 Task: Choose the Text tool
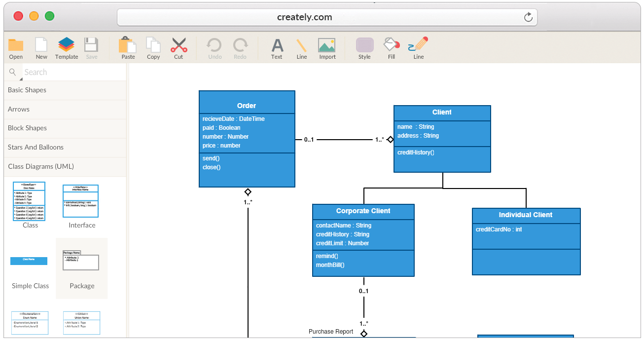pyautogui.click(x=277, y=46)
